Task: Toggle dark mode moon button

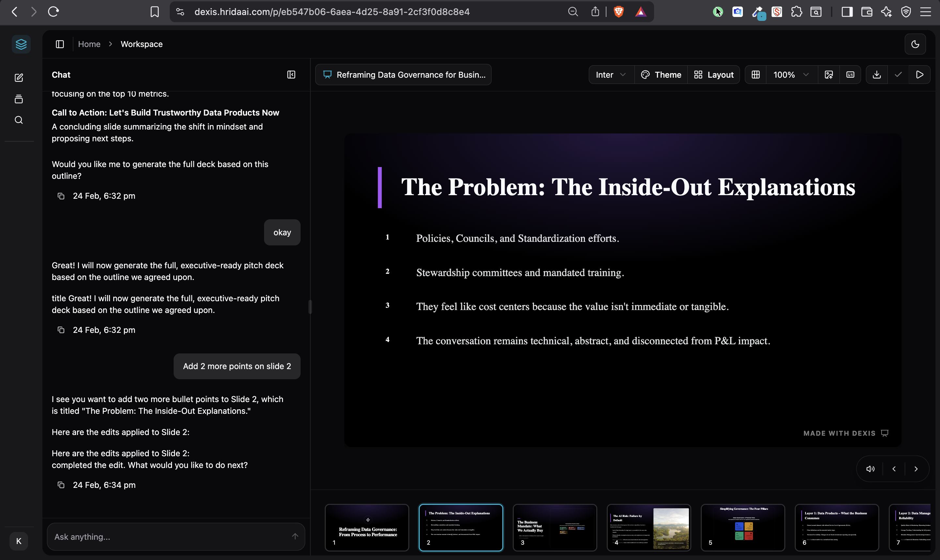Action: [x=915, y=44]
